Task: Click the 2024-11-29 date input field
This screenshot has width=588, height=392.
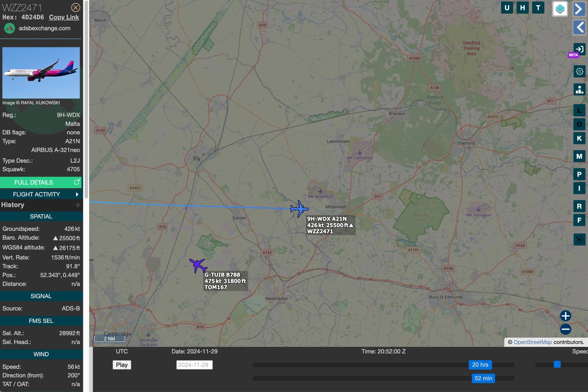Action: (194, 365)
